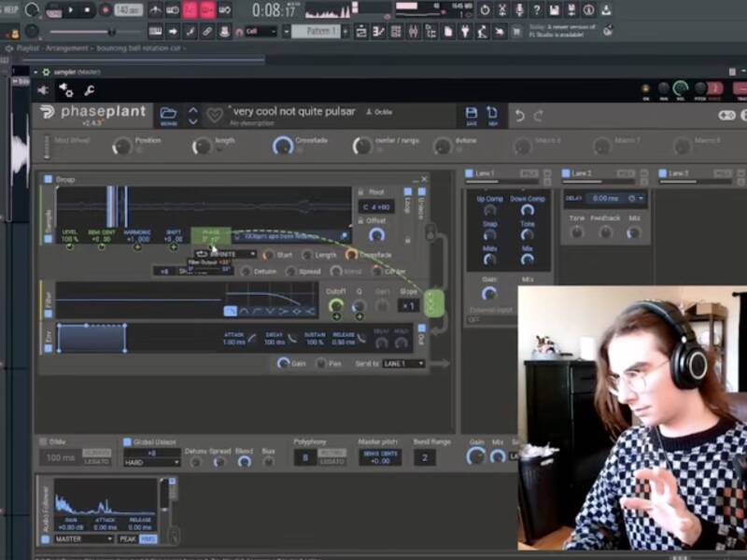The width and height of the screenshot is (747, 560).
Task: Open the plugin wrapper wrench settings
Action: click(90, 91)
